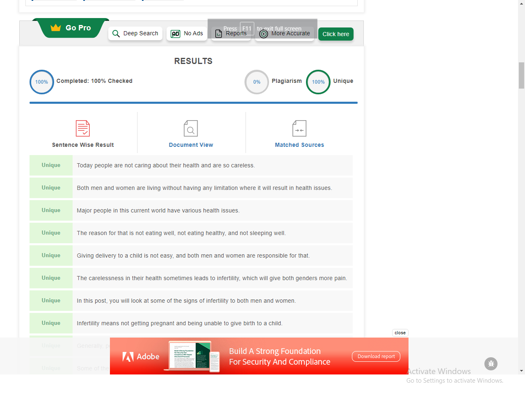Select the No Ads option
Image resolution: width=525 pixels, height=420 pixels.
(187, 34)
